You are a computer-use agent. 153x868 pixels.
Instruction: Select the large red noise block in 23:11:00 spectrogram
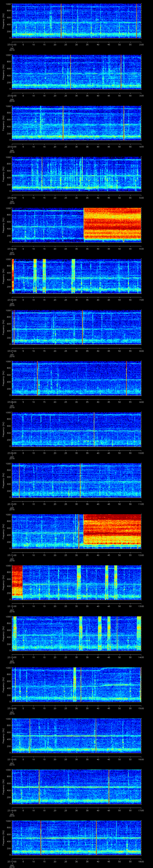pos(112,529)
